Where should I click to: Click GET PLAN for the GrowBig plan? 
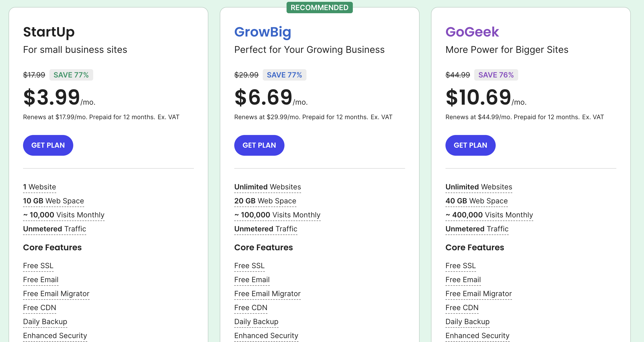tap(259, 145)
